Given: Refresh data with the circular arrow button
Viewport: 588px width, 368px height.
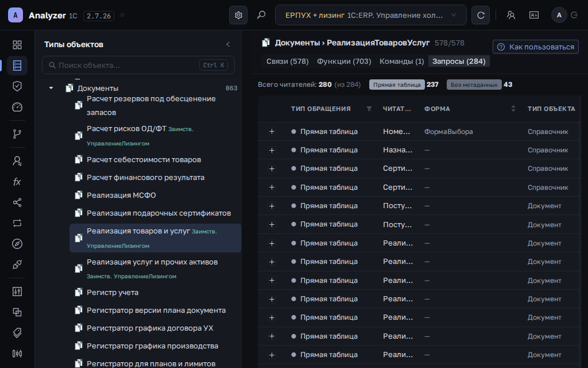Looking at the screenshot, I should click(481, 16).
